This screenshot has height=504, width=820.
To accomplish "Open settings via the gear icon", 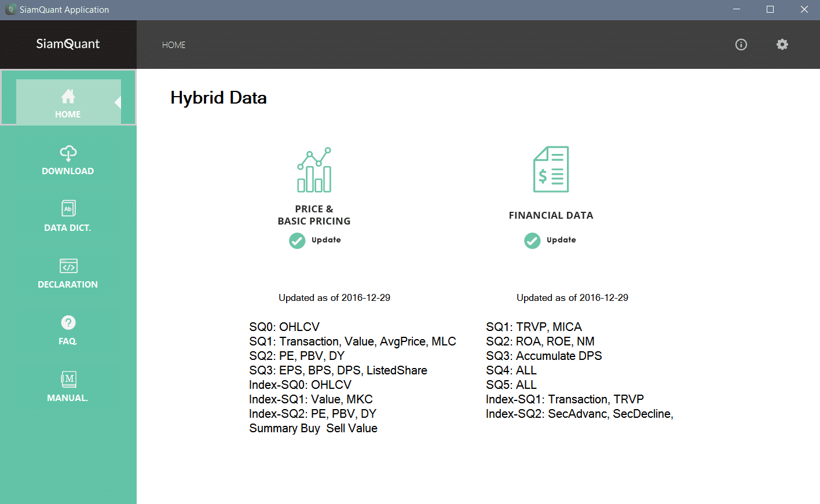I will click(x=782, y=45).
